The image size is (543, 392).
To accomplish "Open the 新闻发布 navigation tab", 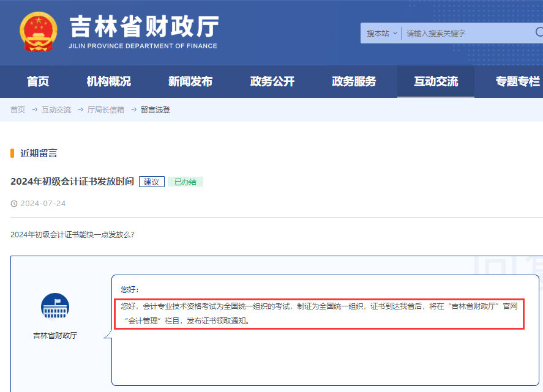I will (190, 81).
